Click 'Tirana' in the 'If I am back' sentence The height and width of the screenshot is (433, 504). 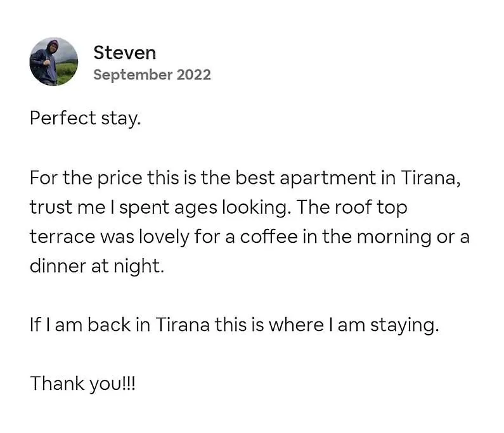pyautogui.click(x=183, y=325)
